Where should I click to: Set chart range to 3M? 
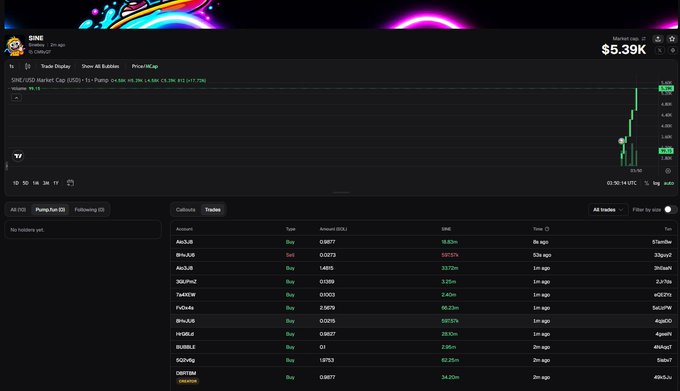(46, 183)
